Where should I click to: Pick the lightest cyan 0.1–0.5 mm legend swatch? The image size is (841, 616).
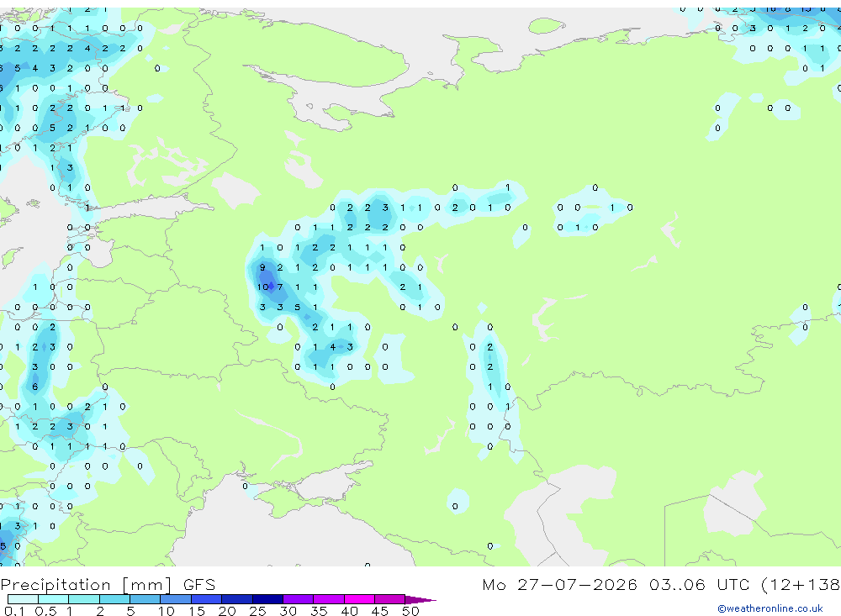(x=23, y=599)
